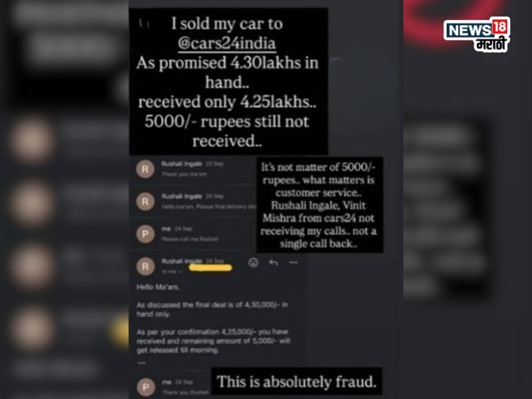Click the P avatar of the bottom 'Thank you Rushali' message
The width and height of the screenshot is (532, 399).
coord(145,386)
